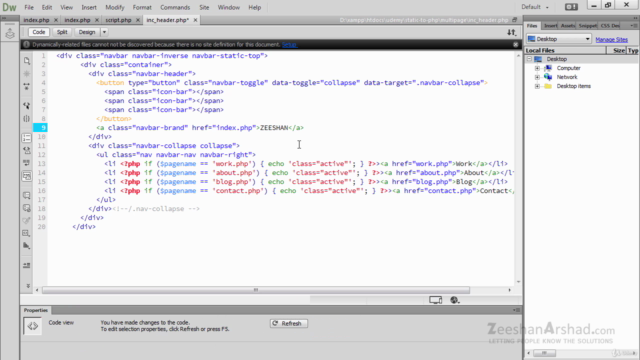Open the Files panel options menu
640x360 pixels.
click(x=633, y=26)
